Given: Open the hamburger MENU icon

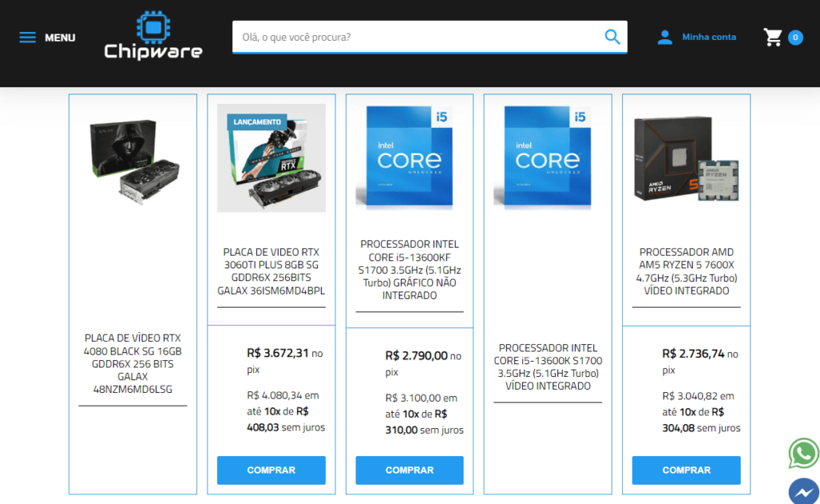Looking at the screenshot, I should pyautogui.click(x=26, y=37).
